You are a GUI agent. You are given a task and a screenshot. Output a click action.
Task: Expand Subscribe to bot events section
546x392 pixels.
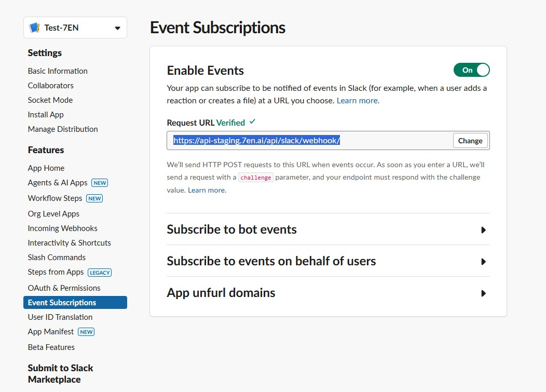(x=328, y=229)
